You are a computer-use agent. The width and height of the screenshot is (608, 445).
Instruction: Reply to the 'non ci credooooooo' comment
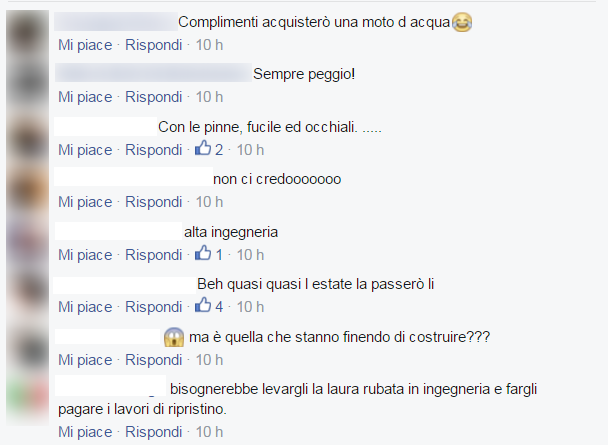(x=154, y=202)
